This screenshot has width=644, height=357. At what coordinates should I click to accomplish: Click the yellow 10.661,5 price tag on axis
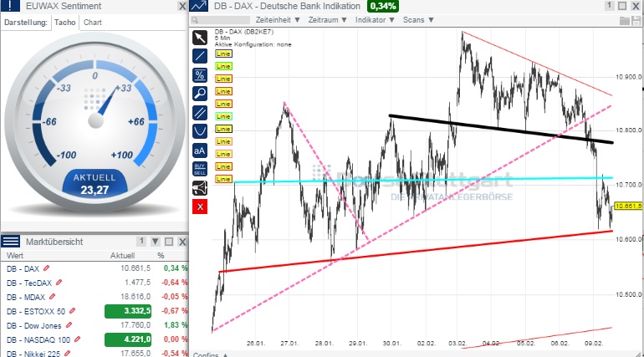point(628,206)
